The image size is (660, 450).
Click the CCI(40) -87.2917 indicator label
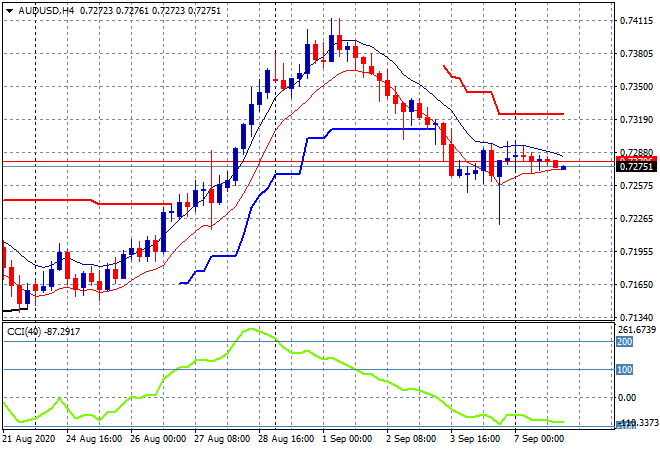pyautogui.click(x=43, y=332)
